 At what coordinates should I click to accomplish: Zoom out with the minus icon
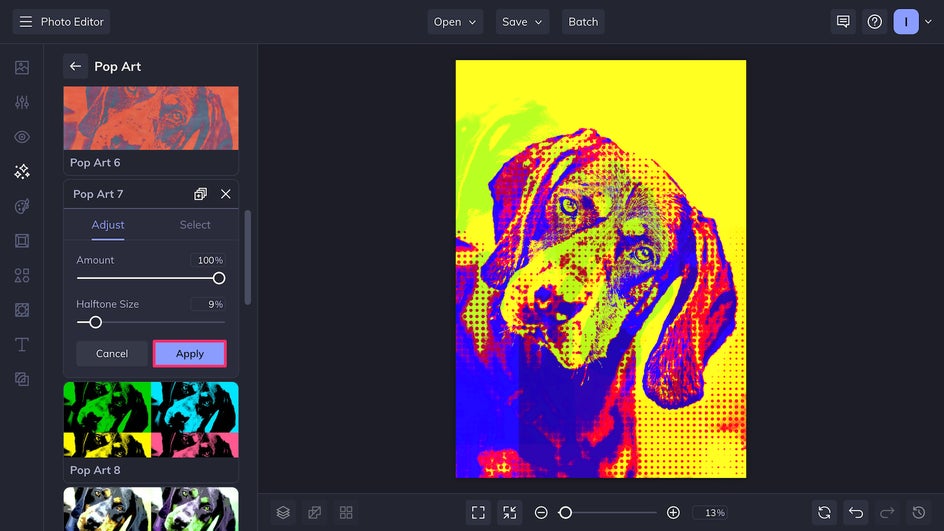[541, 512]
